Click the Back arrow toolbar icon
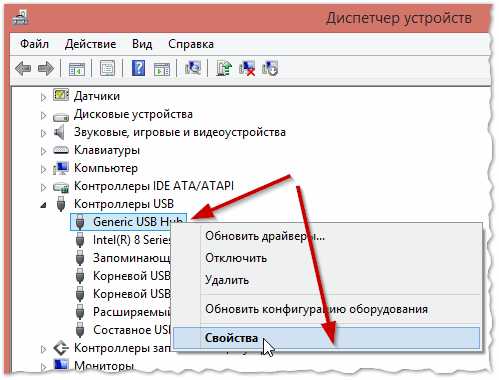 [x=23, y=69]
